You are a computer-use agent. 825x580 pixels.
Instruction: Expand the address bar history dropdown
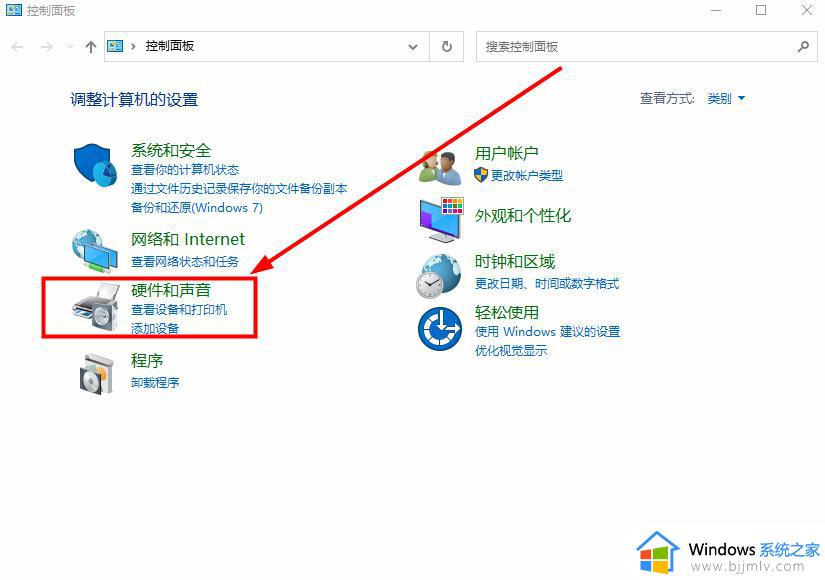(413, 47)
